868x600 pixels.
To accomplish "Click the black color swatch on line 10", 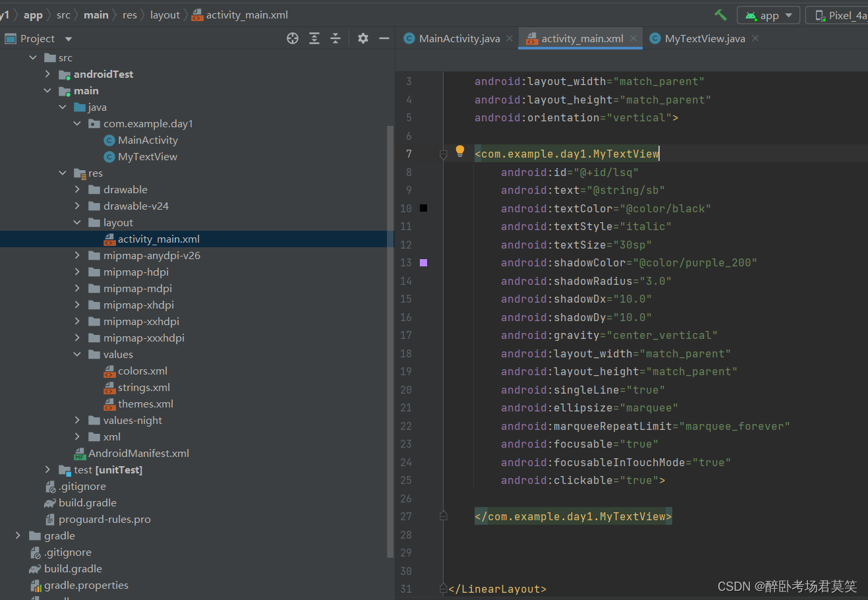I will point(423,208).
